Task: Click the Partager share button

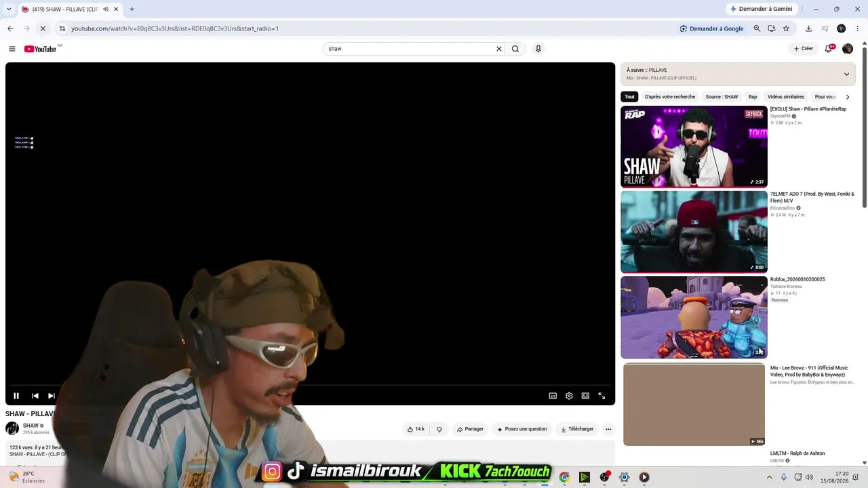Action: click(470, 429)
